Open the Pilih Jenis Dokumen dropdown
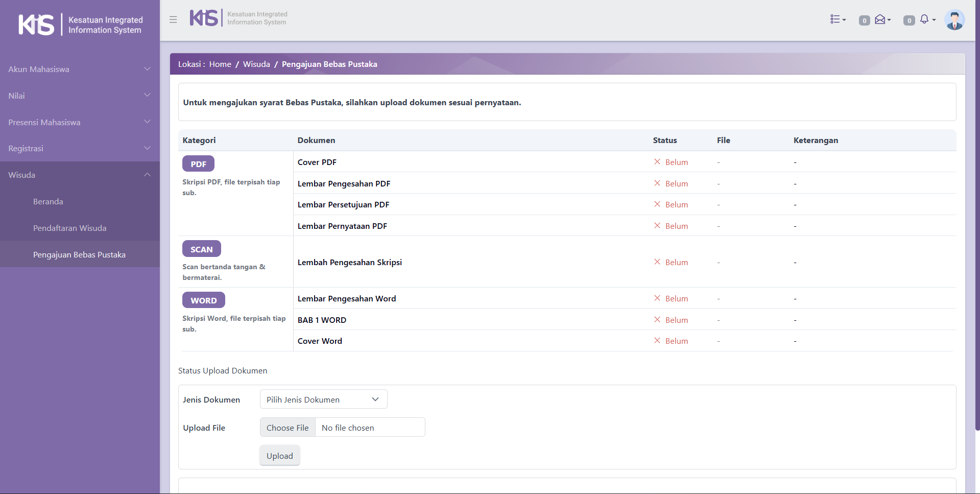The width and height of the screenshot is (980, 494). (323, 399)
